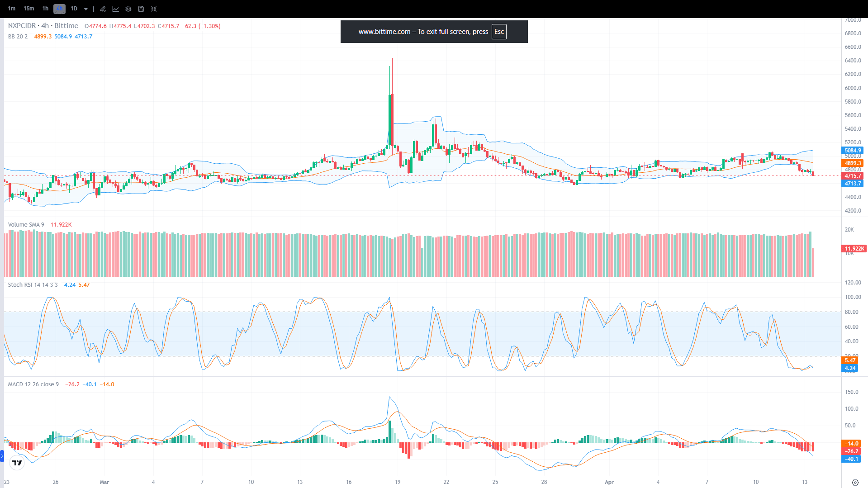Save the chart layout
The width and height of the screenshot is (868, 488).
pyautogui.click(x=141, y=9)
